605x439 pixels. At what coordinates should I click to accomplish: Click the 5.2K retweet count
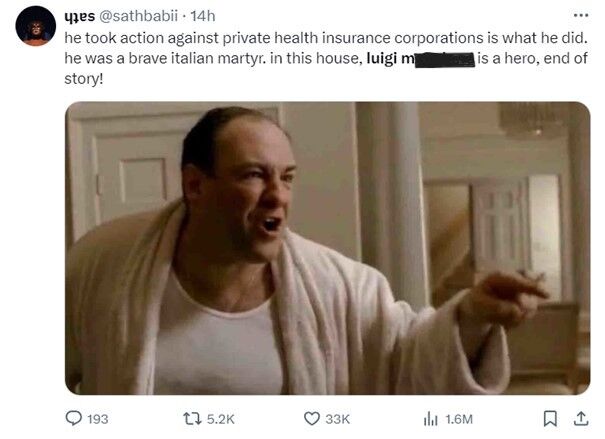(x=221, y=419)
